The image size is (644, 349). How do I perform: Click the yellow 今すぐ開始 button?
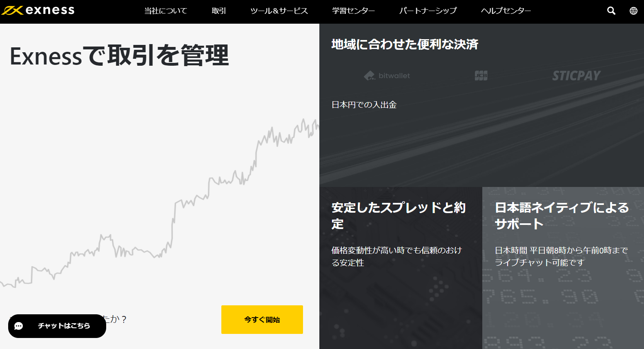pos(262,320)
